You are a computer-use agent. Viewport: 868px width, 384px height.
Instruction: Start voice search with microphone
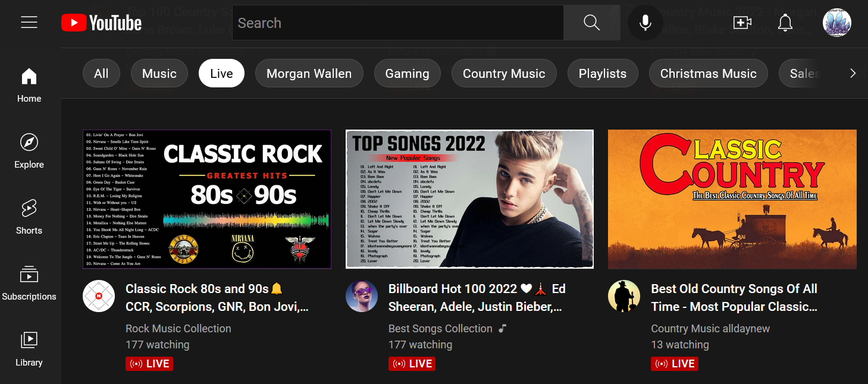coord(645,23)
